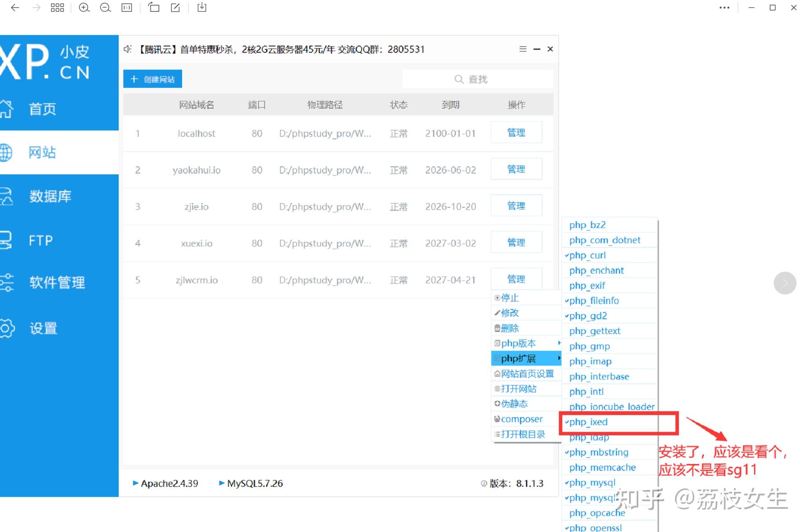The height and width of the screenshot is (532, 809).
Task: Click 管理 for the zjie.io site
Action: pos(516,205)
